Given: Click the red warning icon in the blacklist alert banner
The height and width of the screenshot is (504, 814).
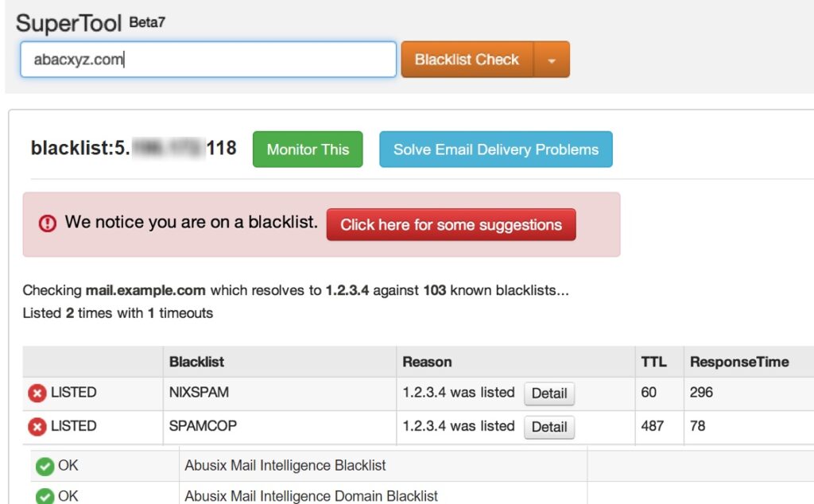Looking at the screenshot, I should (45, 223).
